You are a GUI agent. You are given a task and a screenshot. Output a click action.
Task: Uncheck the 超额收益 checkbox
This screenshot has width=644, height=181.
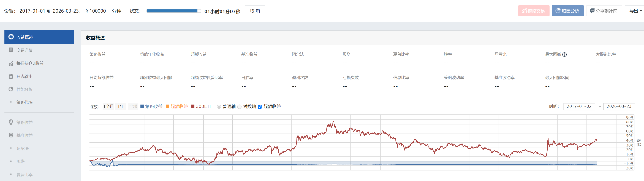coord(260,107)
